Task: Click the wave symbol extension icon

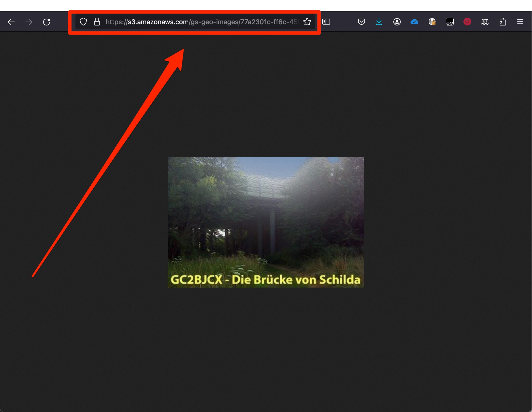Action: [x=485, y=22]
